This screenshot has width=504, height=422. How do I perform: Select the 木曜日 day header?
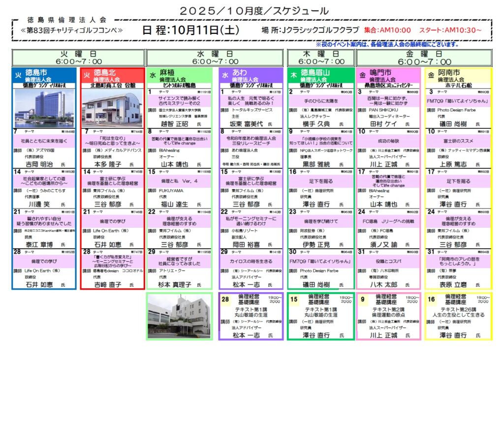point(321,57)
